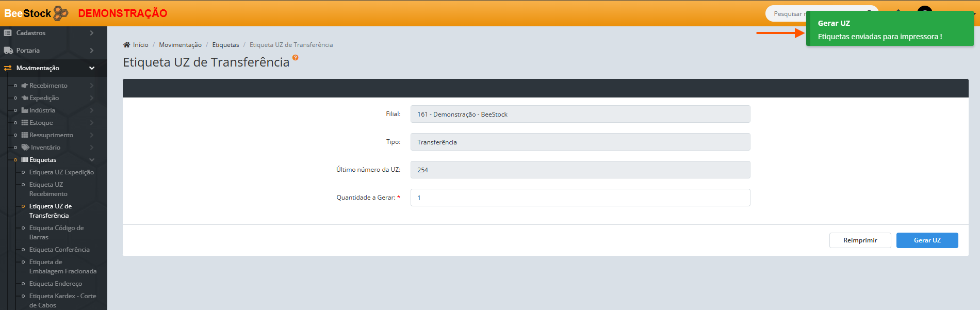Click the Cadastros list icon

(x=8, y=33)
